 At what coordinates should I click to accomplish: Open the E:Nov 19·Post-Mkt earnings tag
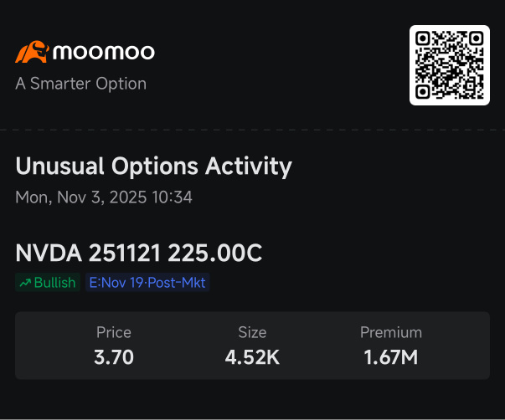pos(147,283)
